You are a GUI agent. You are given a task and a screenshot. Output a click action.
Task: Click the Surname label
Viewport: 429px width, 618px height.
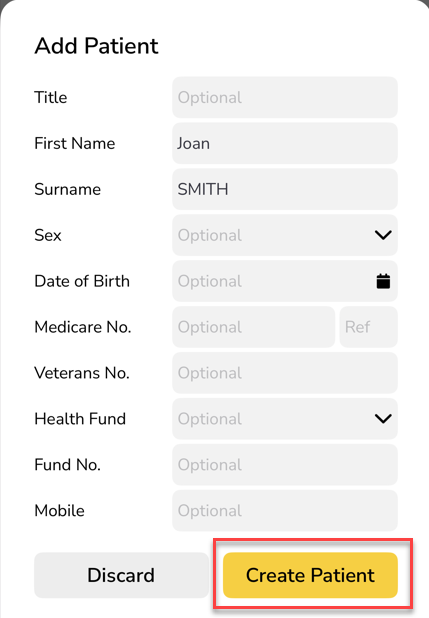(67, 189)
